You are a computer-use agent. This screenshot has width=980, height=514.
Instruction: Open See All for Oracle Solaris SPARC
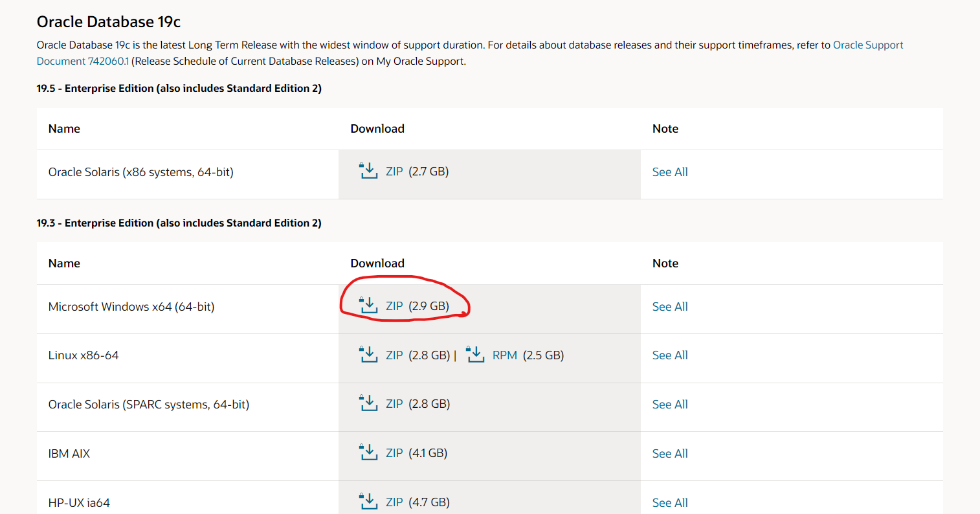point(670,405)
